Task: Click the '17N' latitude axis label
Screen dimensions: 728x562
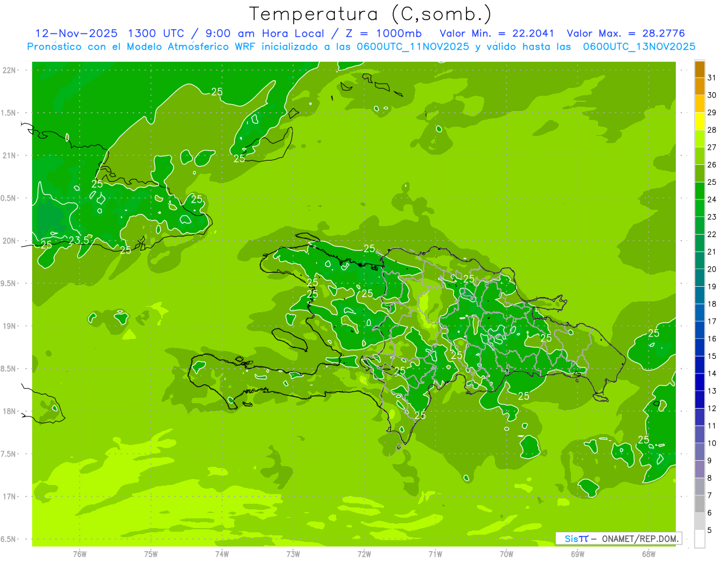Action: (x=9, y=497)
